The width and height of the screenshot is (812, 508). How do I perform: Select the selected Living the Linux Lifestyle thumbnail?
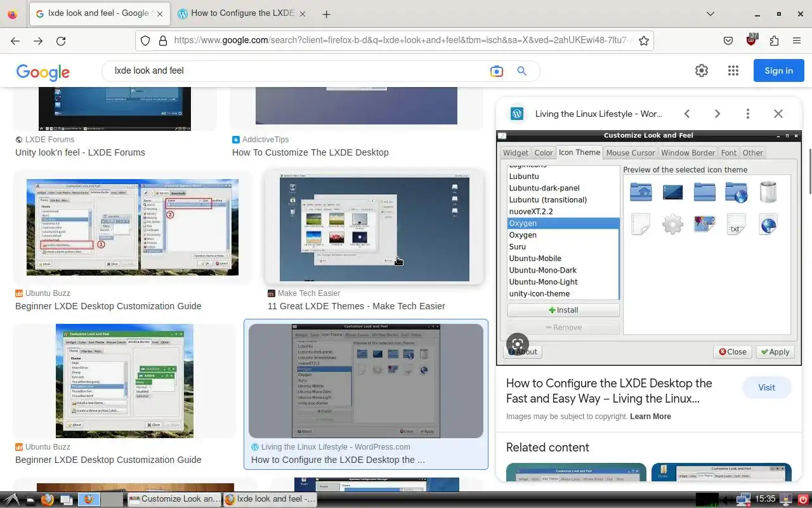(366, 380)
